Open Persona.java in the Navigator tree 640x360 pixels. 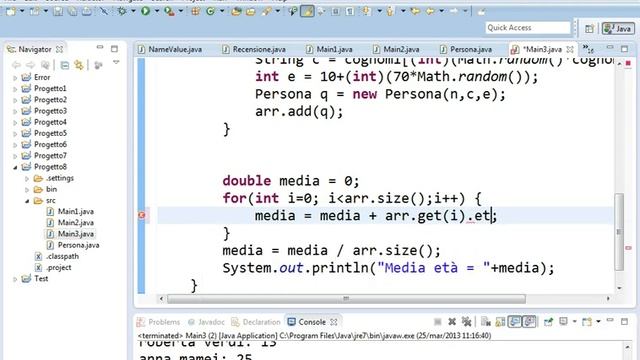78,245
